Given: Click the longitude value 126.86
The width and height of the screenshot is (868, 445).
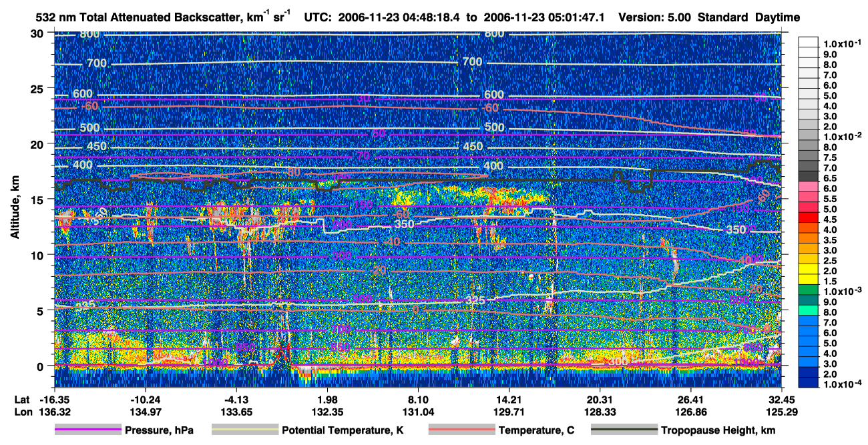Looking at the screenshot, I should click(x=691, y=412).
